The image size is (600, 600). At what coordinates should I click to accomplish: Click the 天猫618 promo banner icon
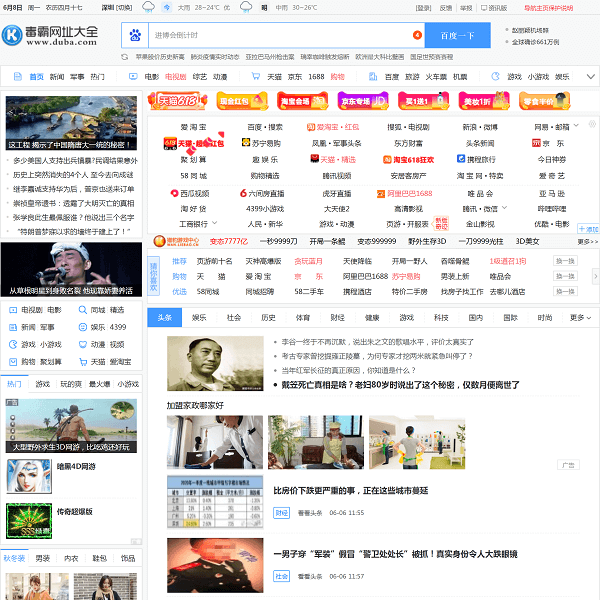tap(178, 101)
